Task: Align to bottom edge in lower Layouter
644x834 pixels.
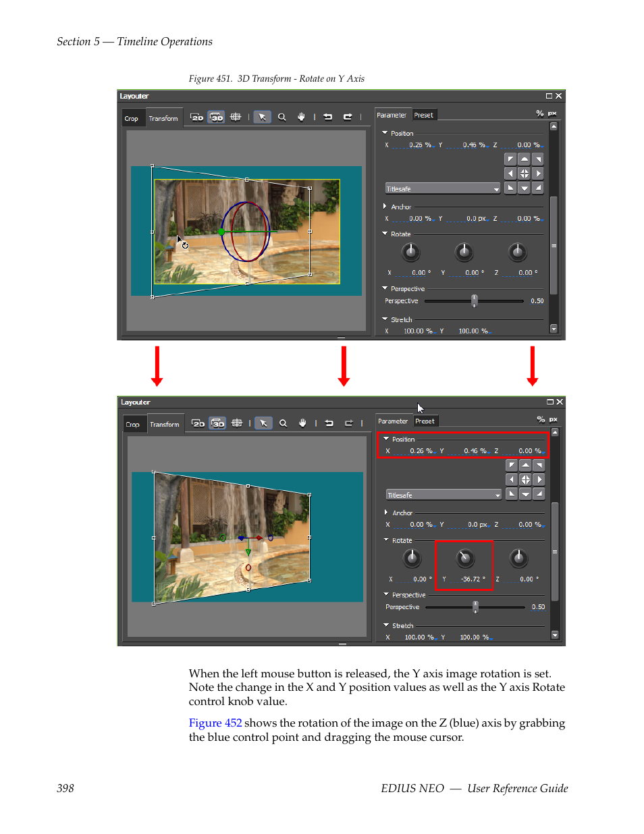Action: click(526, 494)
